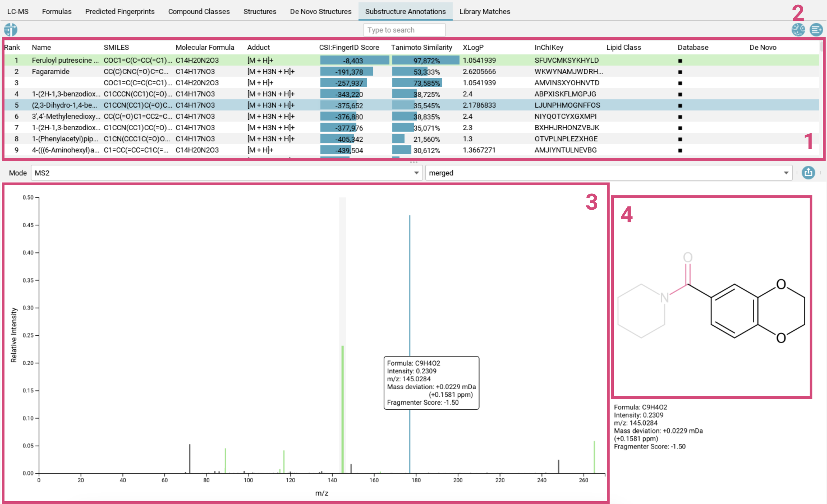Click the three-dot divider handle above Mode
Viewport: 827px width, 504px height.
click(x=414, y=162)
